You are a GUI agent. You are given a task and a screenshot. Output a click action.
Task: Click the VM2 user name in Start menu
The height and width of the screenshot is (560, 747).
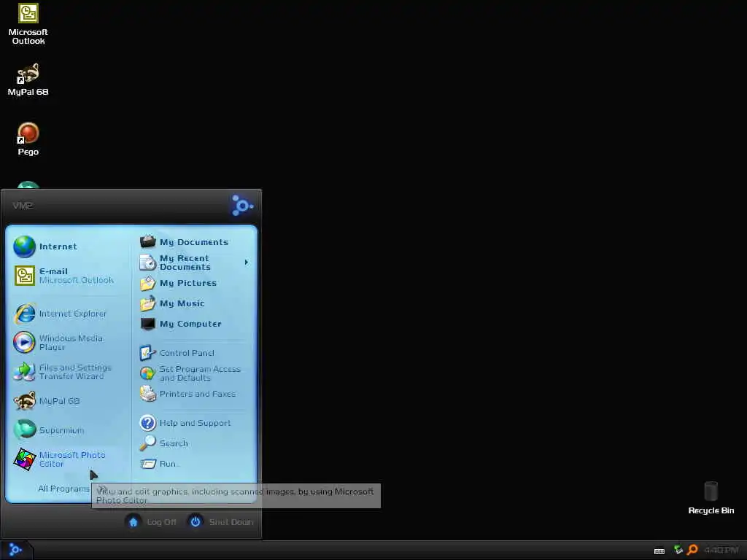coord(23,206)
